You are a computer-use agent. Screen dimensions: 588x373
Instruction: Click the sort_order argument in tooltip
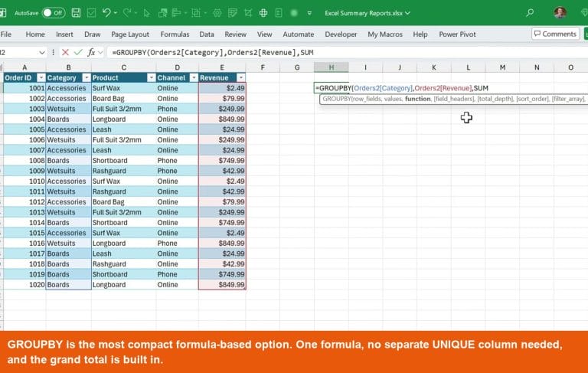click(533, 99)
